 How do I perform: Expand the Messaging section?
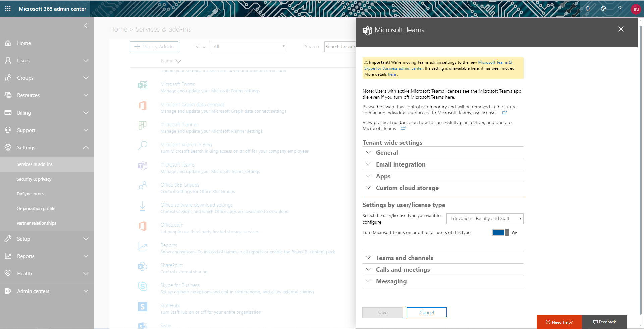click(x=443, y=281)
